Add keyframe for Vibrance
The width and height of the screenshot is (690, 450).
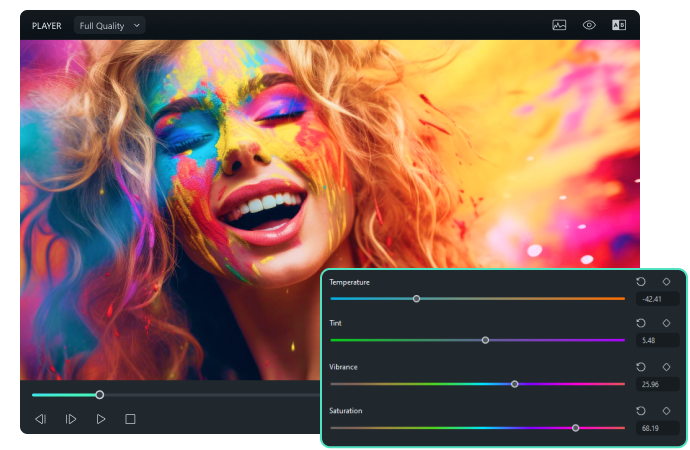(666, 366)
